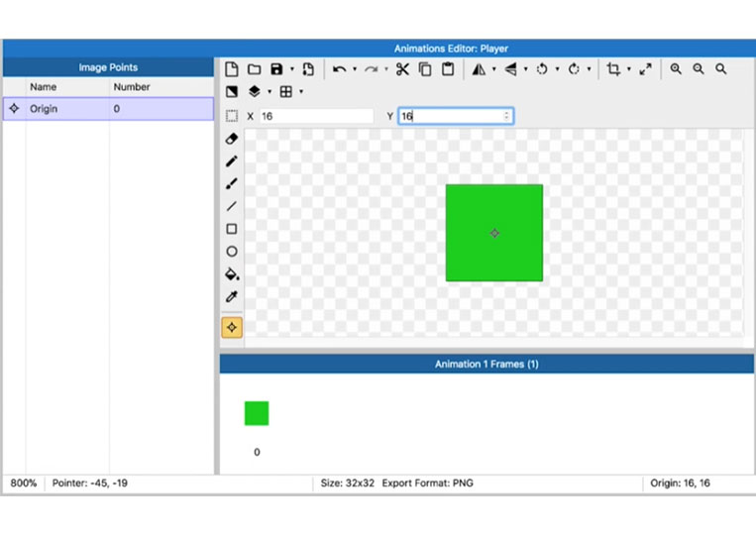Zoom in on the canvas
The height and width of the screenshot is (536, 756).
click(x=676, y=69)
